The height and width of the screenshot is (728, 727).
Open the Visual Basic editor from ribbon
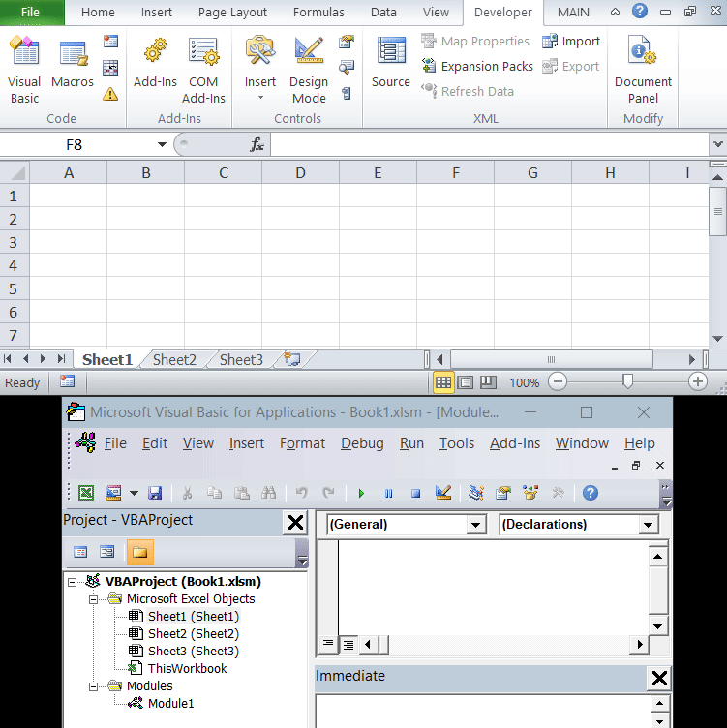(x=24, y=70)
